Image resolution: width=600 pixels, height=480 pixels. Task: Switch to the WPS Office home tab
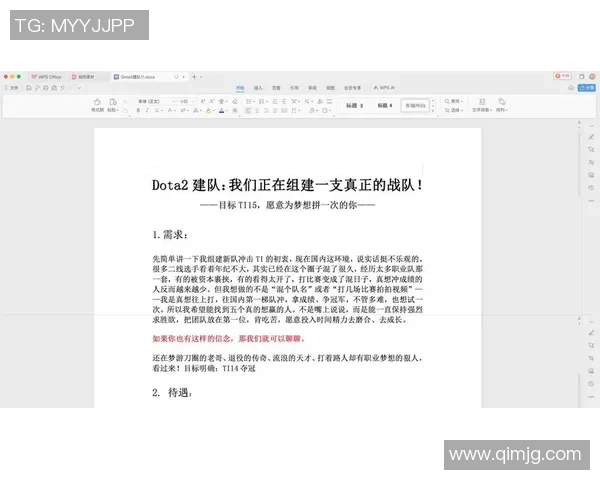pyautogui.click(x=46, y=77)
